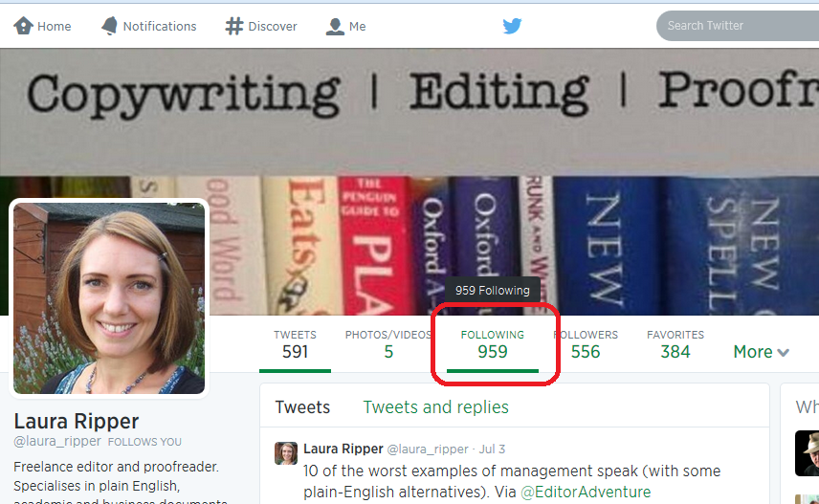819x504 pixels.
Task: Open Laura Ripper's large profile photo
Action: [x=108, y=296]
